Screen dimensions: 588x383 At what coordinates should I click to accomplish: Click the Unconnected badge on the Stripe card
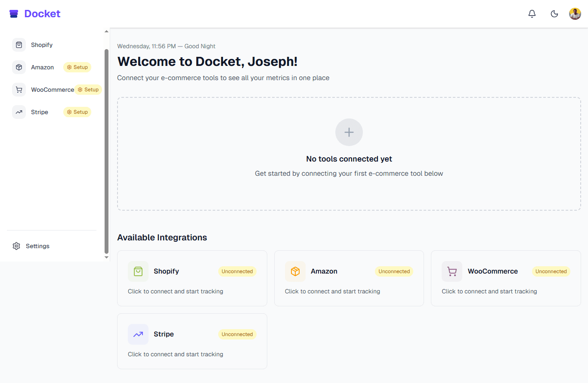[x=237, y=334]
